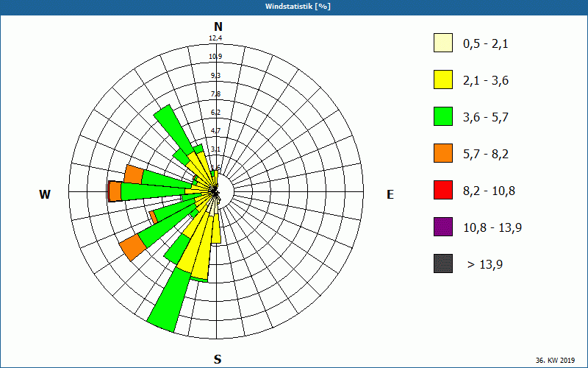
Task: Click the '12,4' ring scale value
Action: tap(215, 38)
